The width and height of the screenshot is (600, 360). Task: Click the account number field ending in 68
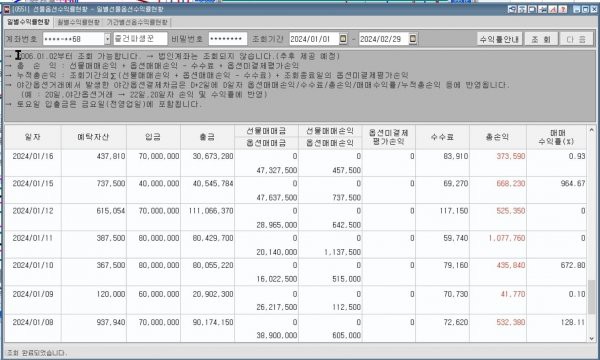click(74, 39)
